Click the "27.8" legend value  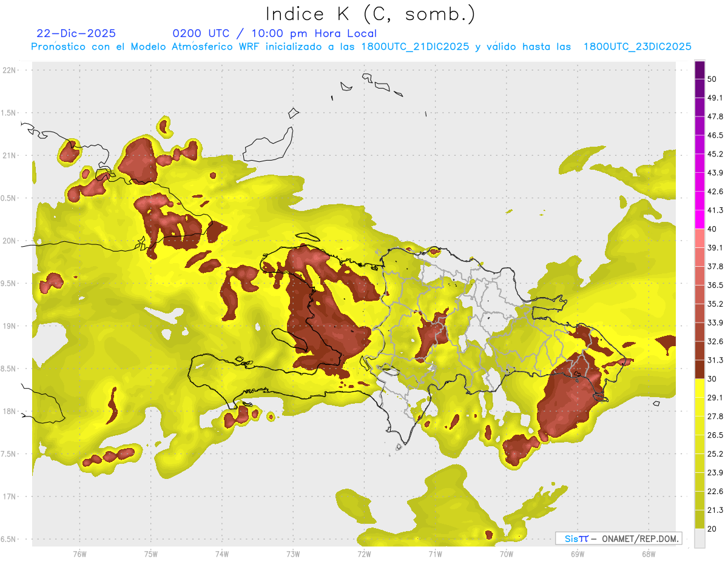coord(715,416)
